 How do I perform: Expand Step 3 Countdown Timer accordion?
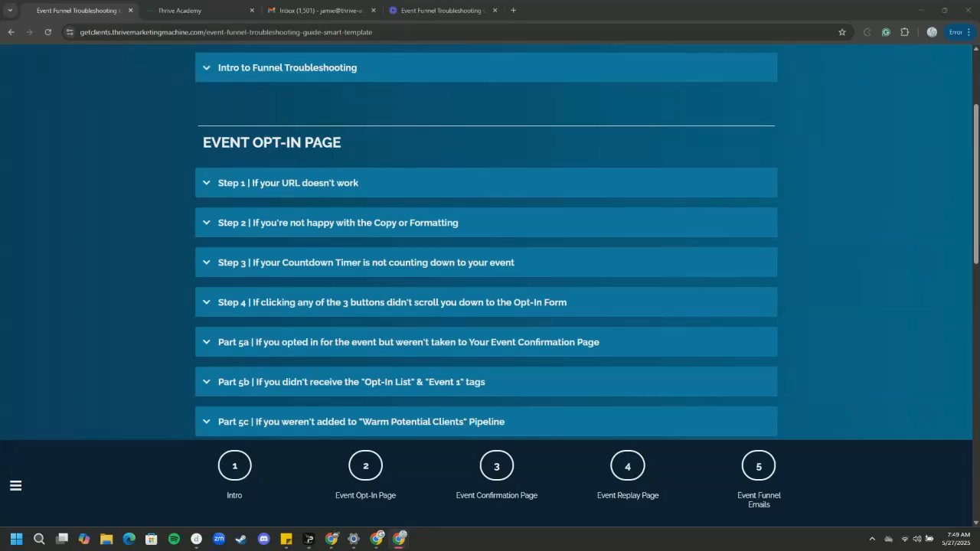pyautogui.click(x=486, y=262)
